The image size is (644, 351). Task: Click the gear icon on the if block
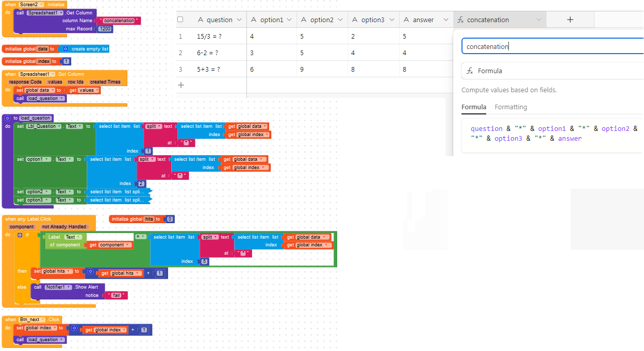[x=20, y=235]
